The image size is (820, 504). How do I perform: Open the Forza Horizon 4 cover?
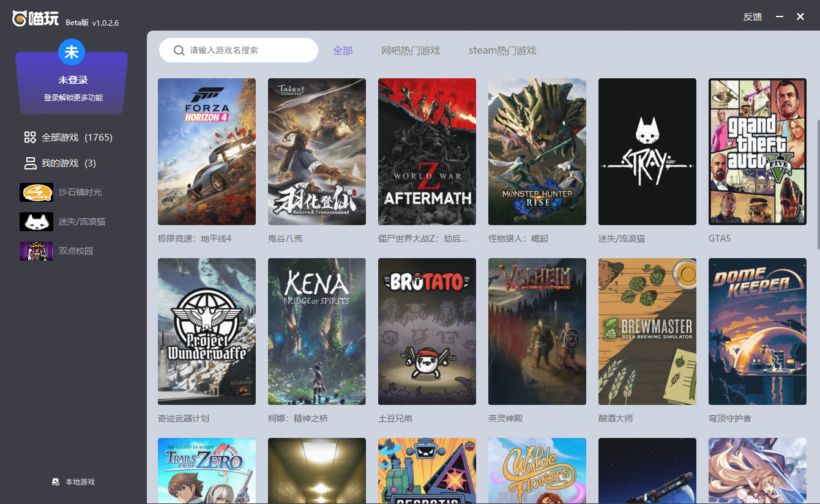point(207,152)
